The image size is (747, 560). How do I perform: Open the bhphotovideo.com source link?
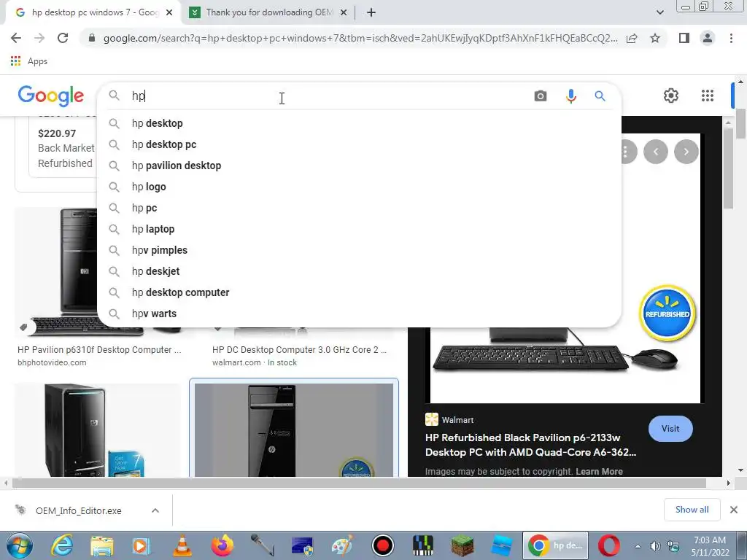(x=52, y=362)
